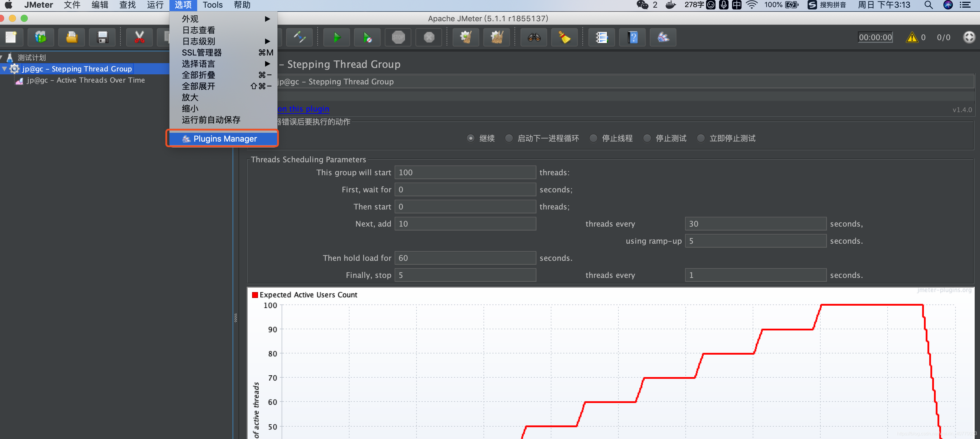Choose Plugins Manager from the menu
The image size is (980, 439).
pos(223,139)
